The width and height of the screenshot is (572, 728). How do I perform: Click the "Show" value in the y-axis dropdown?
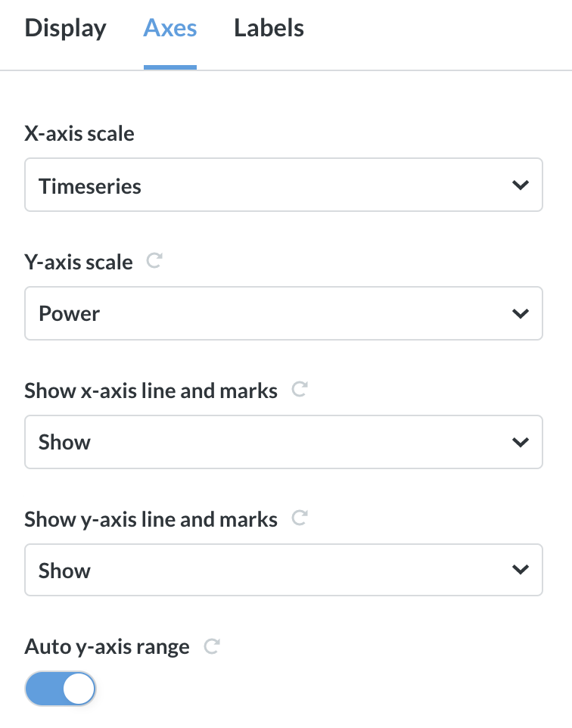(64, 570)
